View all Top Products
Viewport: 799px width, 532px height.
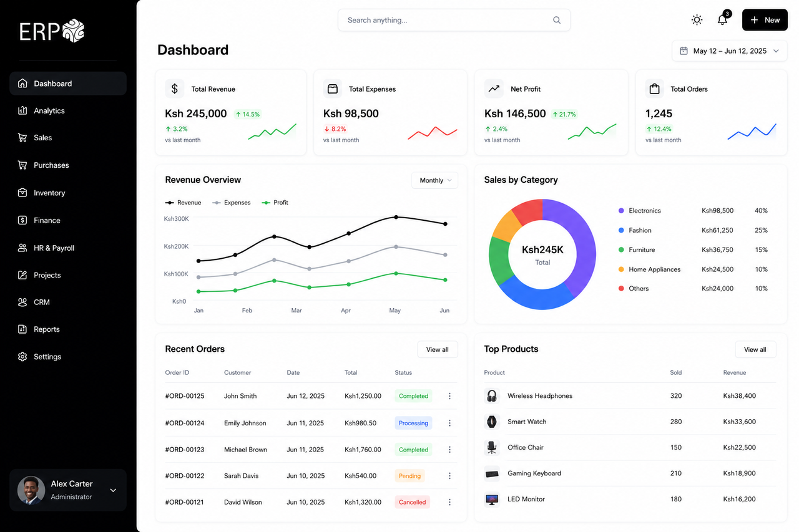[x=755, y=349]
